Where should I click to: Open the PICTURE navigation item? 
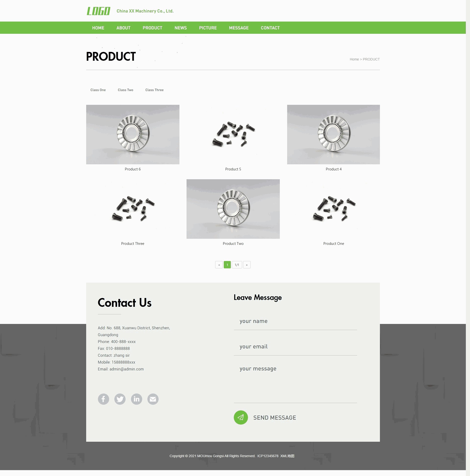pos(208,28)
